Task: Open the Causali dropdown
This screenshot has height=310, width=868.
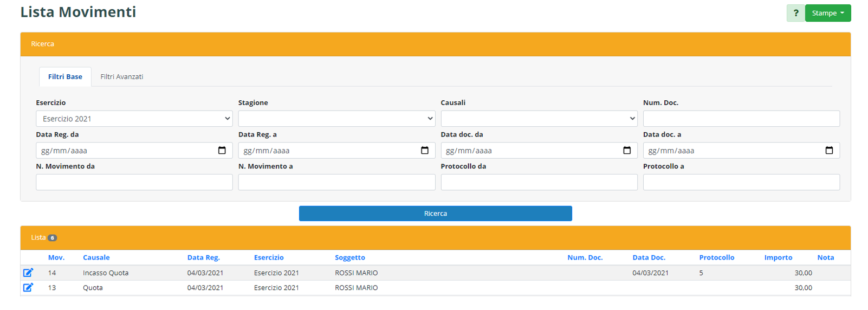Action: tap(539, 119)
